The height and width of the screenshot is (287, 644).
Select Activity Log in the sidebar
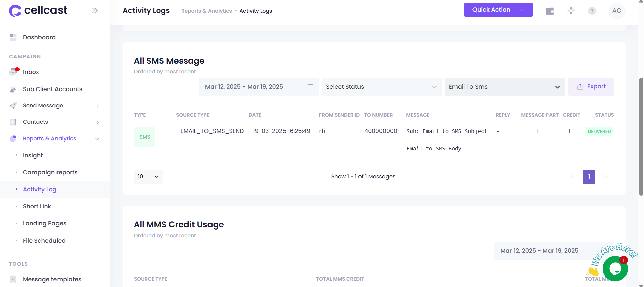(40, 189)
